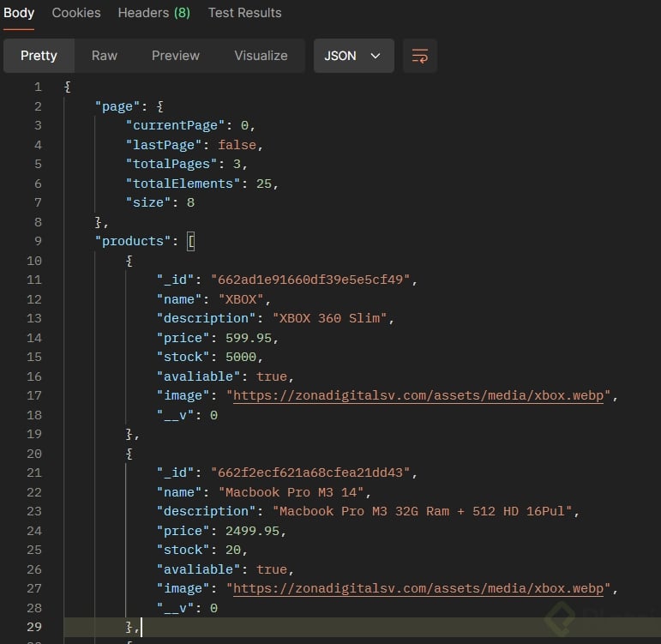
Task: Open the Visualize view
Action: (x=261, y=56)
